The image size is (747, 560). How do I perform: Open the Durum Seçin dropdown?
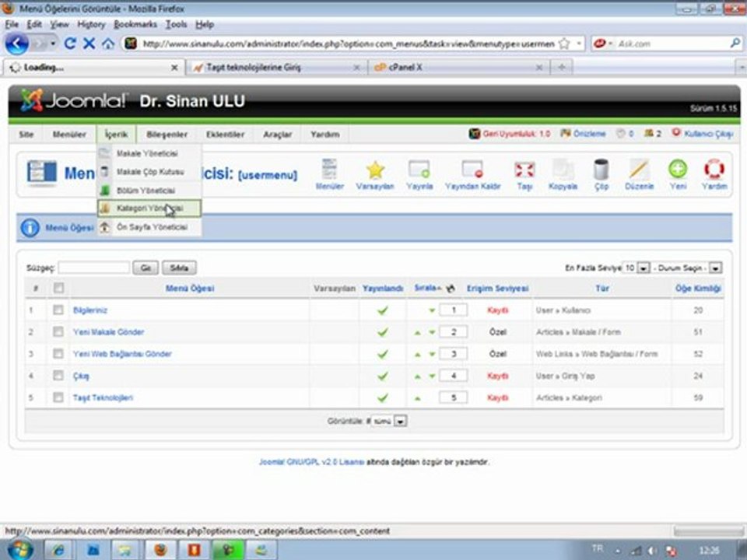tap(687, 268)
